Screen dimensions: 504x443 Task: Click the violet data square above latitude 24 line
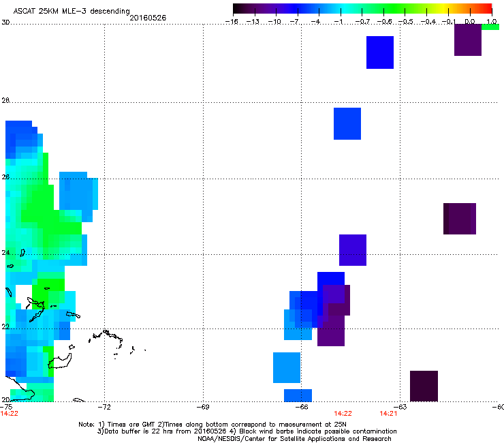[x=353, y=250]
